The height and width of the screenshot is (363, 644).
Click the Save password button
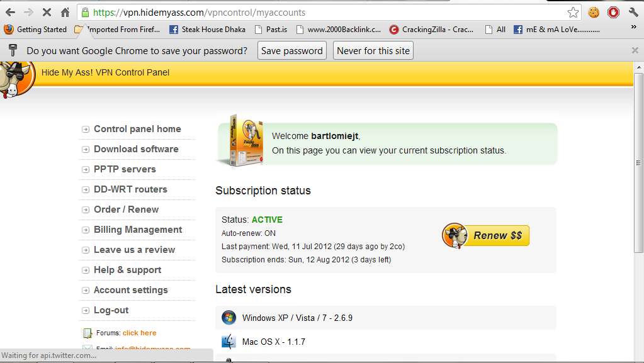coord(292,50)
